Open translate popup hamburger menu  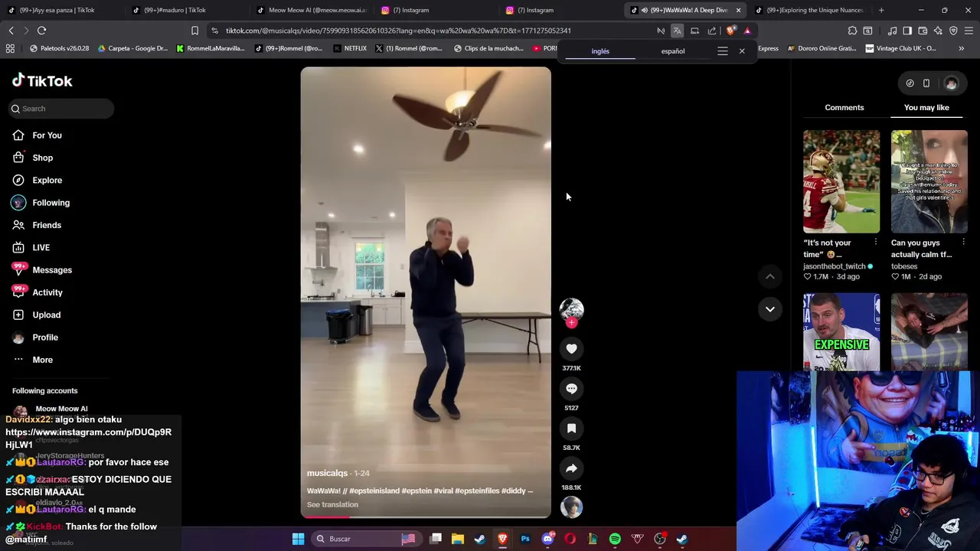[722, 51]
